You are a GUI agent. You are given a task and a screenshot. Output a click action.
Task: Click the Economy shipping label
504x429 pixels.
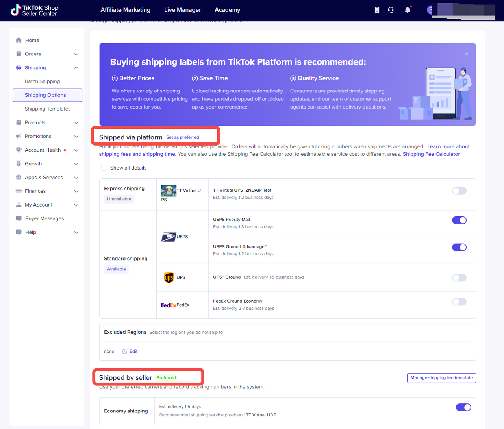click(x=126, y=411)
